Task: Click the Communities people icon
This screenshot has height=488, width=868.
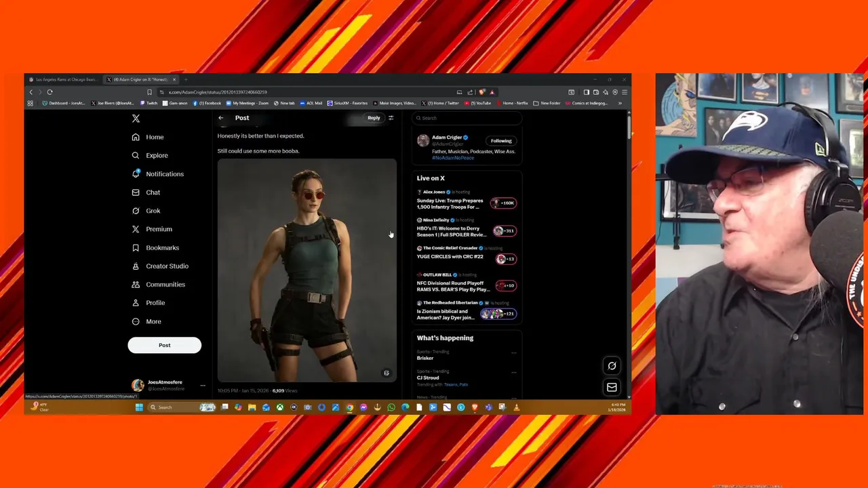Action: pos(136,285)
